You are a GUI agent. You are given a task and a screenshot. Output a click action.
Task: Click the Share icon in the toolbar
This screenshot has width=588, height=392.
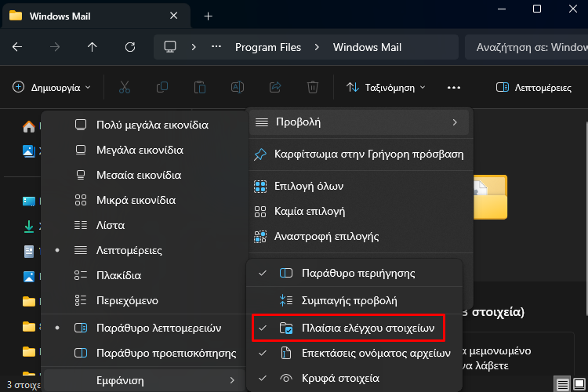point(275,87)
